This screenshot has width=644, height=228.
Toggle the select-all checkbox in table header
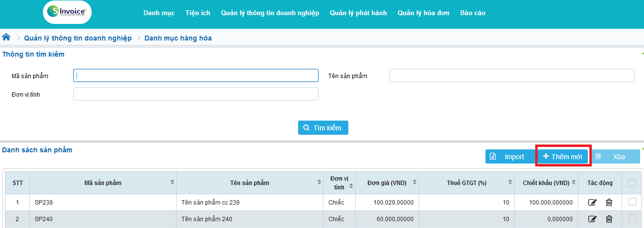(632, 183)
